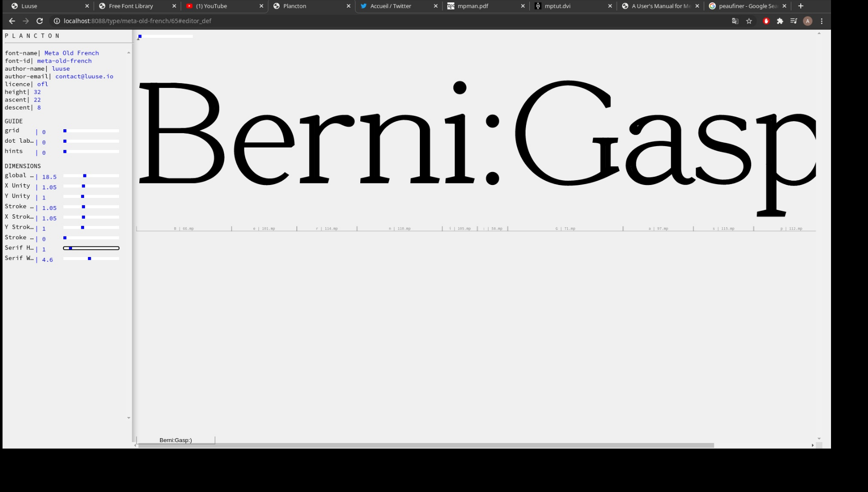Click the horizontal scrollbar under the preview
This screenshot has height=492, width=868.
point(426,445)
